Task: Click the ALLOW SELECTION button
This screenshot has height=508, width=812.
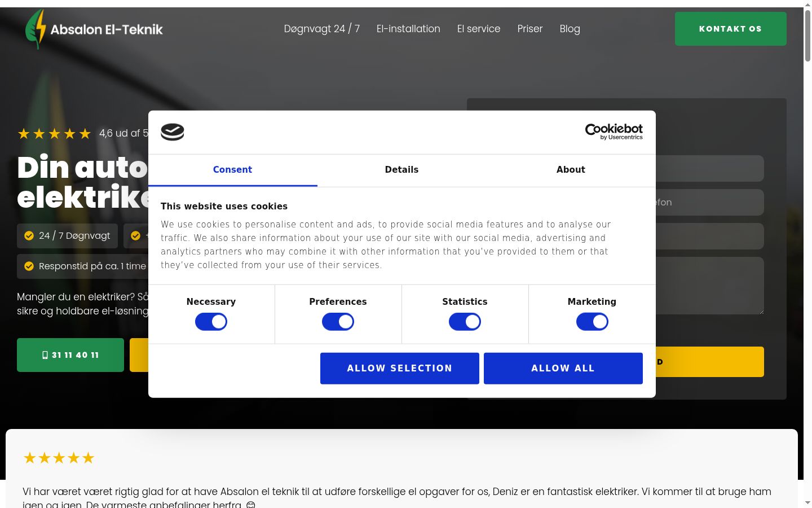Action: [400, 369]
